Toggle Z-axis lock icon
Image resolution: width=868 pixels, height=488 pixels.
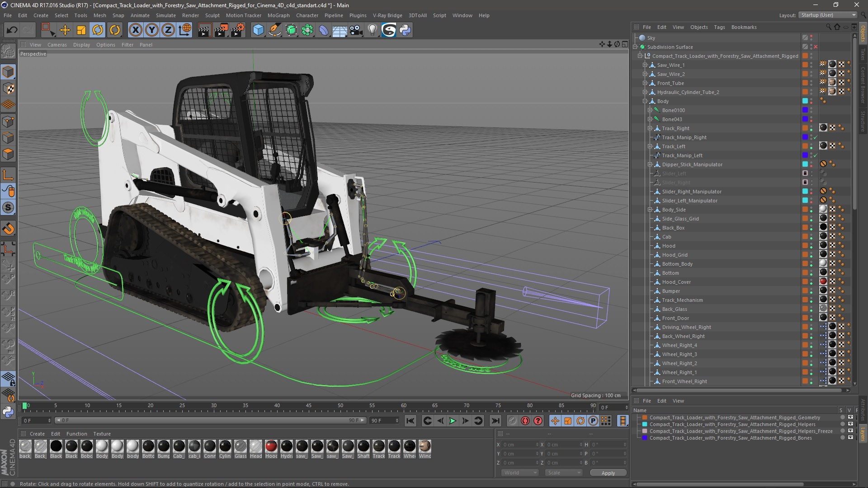(x=168, y=30)
